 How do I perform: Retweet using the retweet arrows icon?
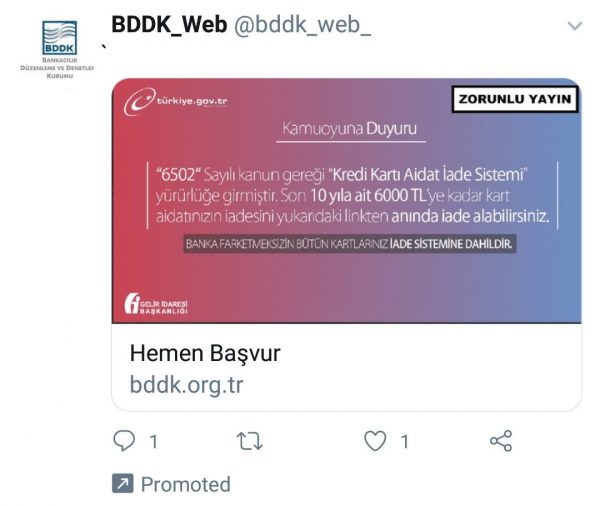[249, 441]
